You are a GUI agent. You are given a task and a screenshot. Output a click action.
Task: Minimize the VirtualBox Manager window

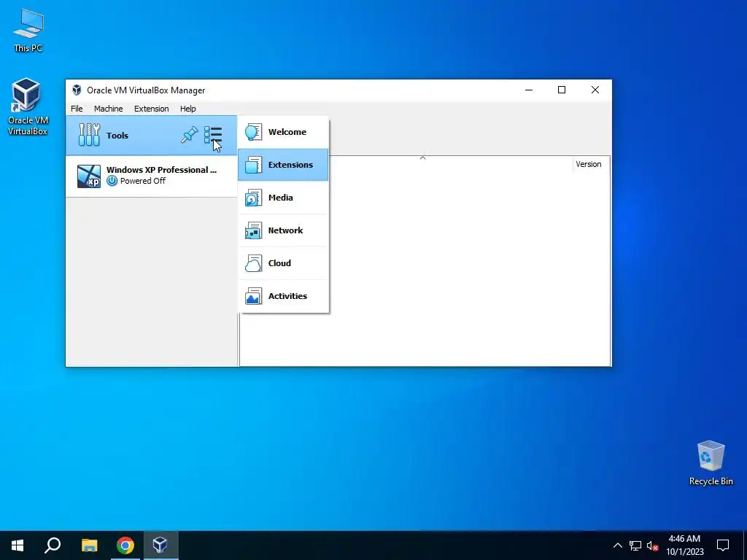[529, 90]
